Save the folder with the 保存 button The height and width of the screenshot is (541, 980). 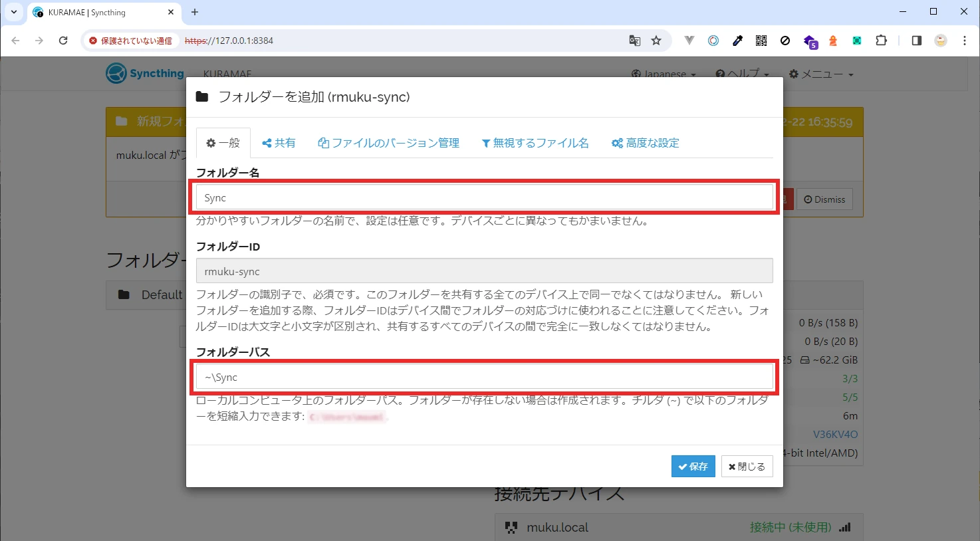click(x=693, y=467)
